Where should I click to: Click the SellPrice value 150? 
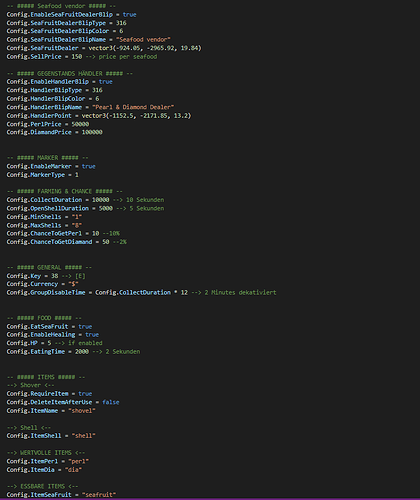pos(77,57)
